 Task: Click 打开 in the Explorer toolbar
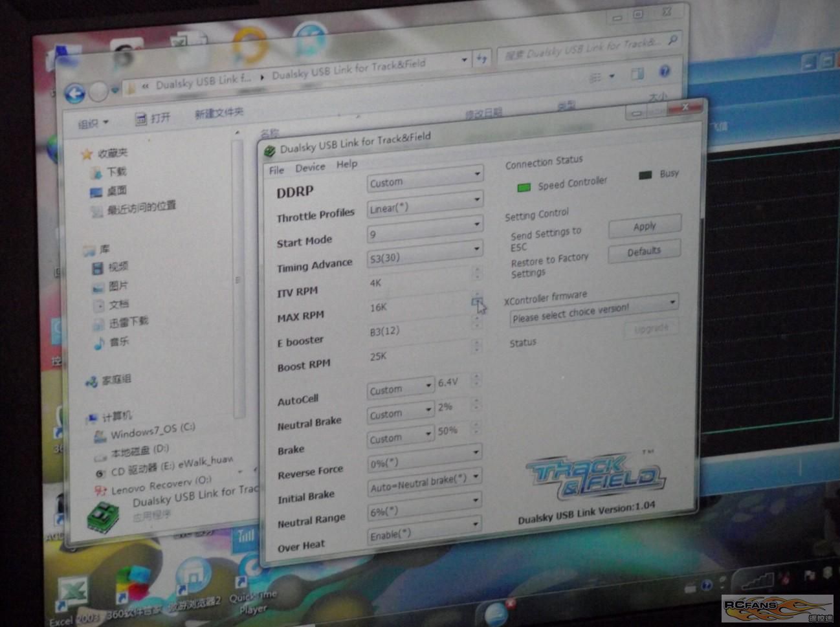click(x=153, y=118)
